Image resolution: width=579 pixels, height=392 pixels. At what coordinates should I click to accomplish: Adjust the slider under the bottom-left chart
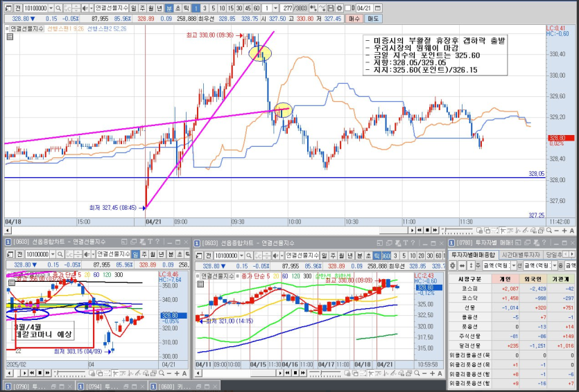pyautogui.click(x=69, y=373)
